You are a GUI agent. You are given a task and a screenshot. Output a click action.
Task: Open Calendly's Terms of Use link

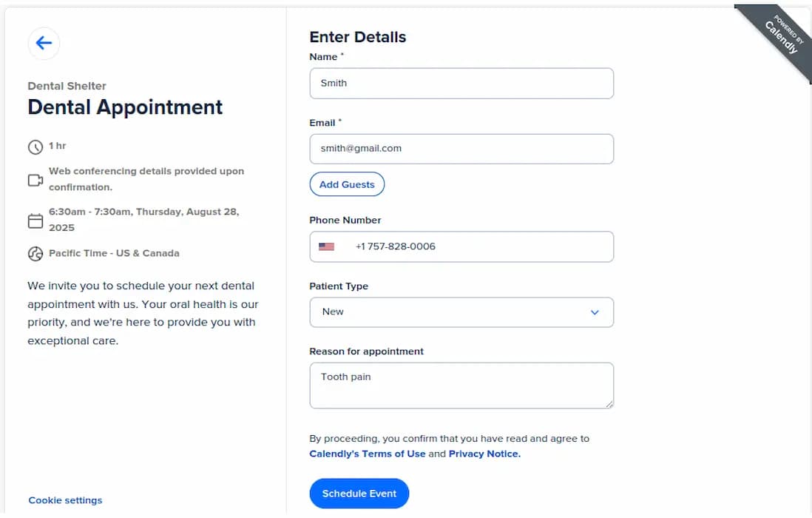click(x=367, y=454)
